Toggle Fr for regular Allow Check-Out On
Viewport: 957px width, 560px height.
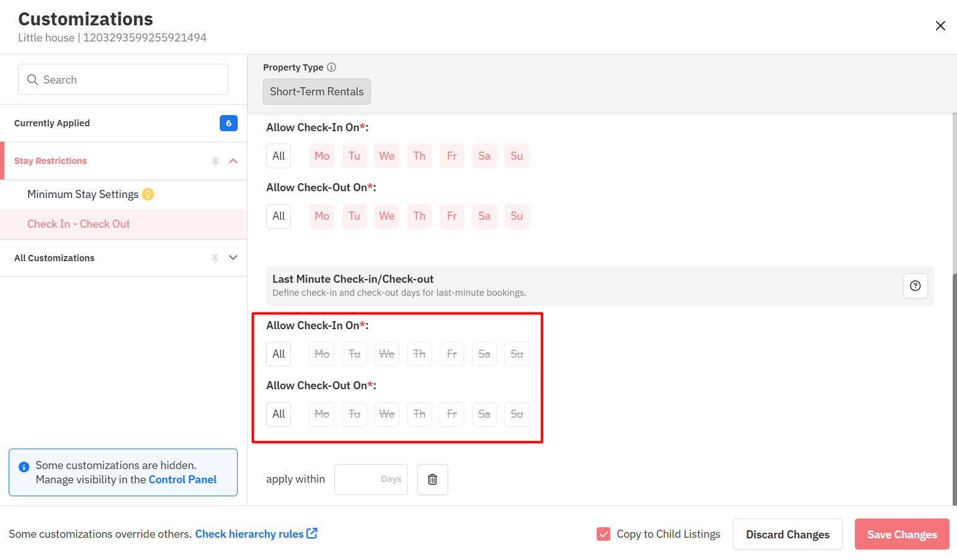click(452, 216)
